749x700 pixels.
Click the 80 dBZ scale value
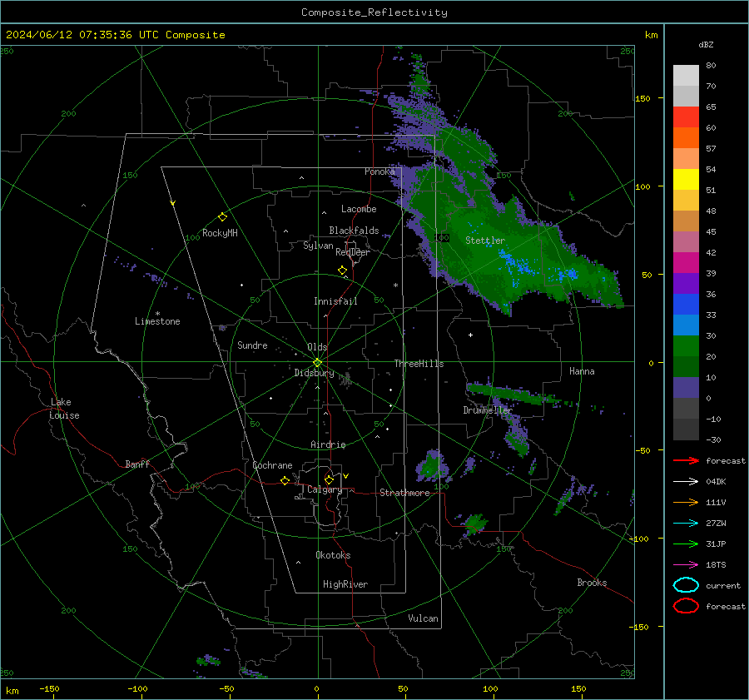711,66
